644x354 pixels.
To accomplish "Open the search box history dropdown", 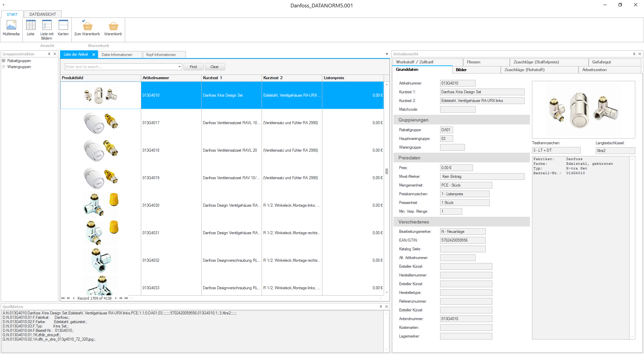I will [x=179, y=67].
